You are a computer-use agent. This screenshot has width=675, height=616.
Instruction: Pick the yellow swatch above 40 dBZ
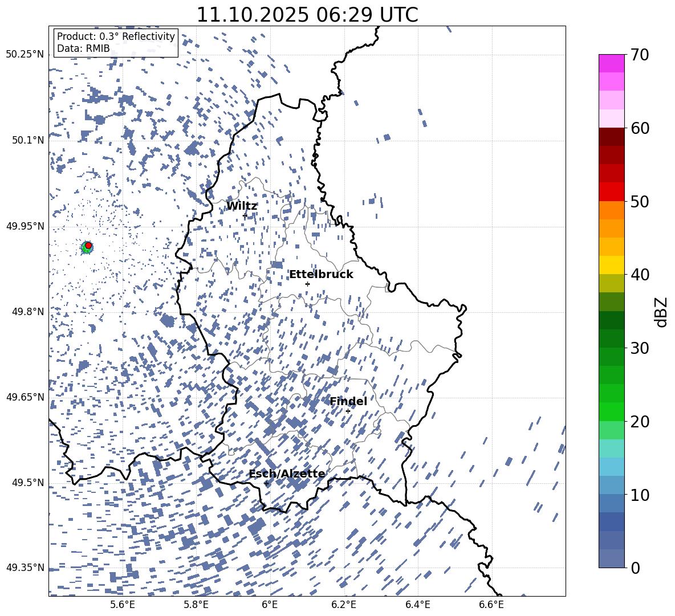point(611,265)
